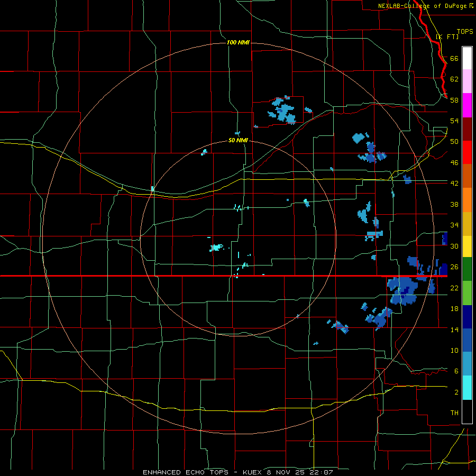Screen dimensions: 476x476
Task: Pick the magenta band in the color scale
Action: point(467,105)
